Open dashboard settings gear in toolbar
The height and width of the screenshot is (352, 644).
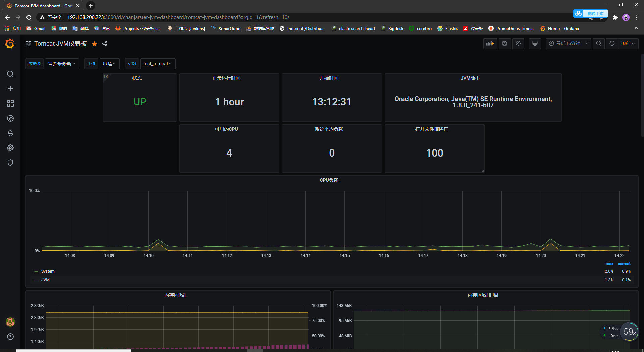click(518, 43)
